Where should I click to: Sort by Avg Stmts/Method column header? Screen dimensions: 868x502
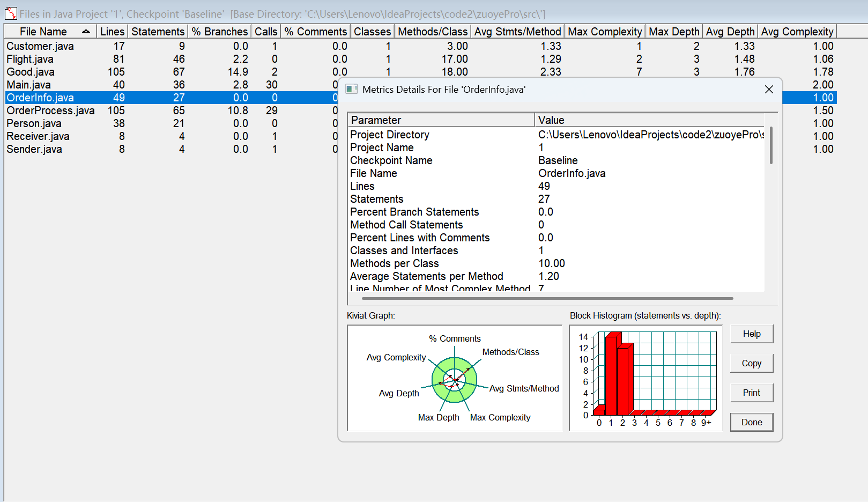pyautogui.click(x=517, y=32)
